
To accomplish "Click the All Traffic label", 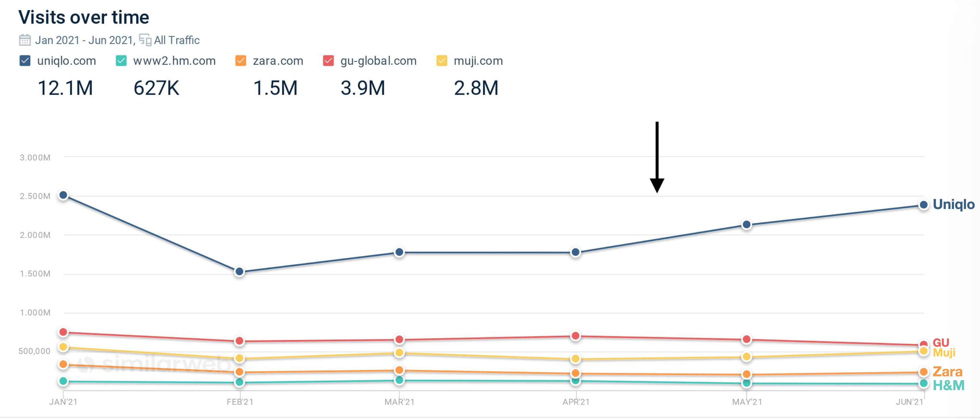I will pos(177,40).
